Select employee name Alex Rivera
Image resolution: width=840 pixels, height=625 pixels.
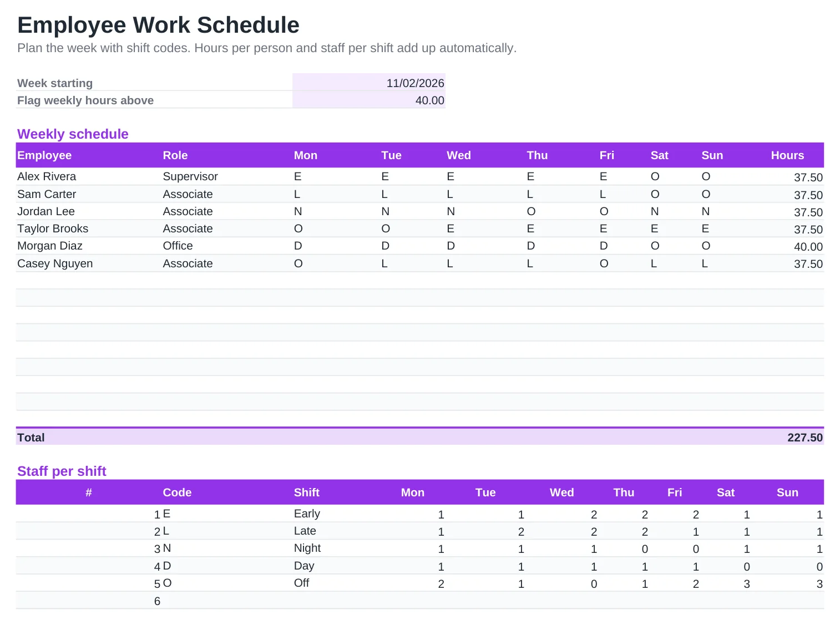click(x=47, y=176)
